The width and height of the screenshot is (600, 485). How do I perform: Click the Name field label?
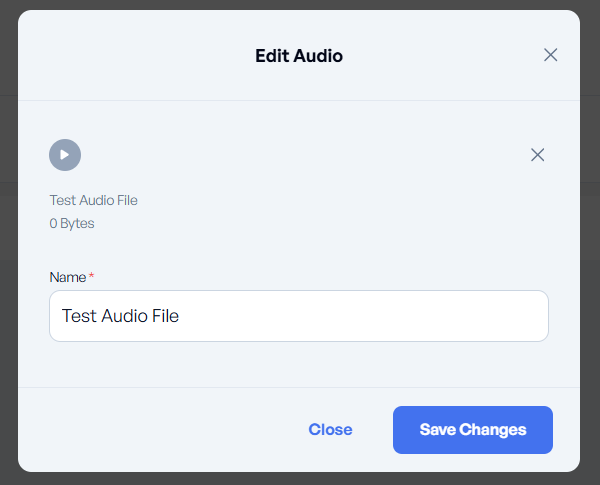(x=67, y=277)
